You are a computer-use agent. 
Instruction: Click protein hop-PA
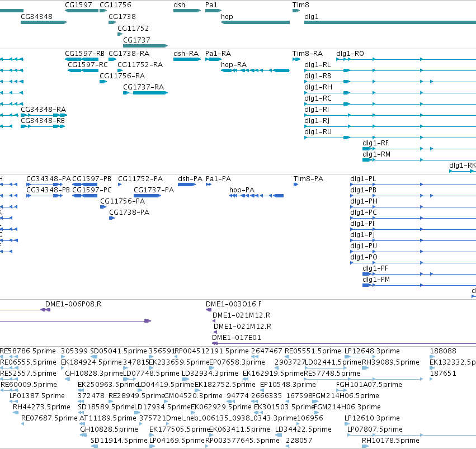pos(242,190)
